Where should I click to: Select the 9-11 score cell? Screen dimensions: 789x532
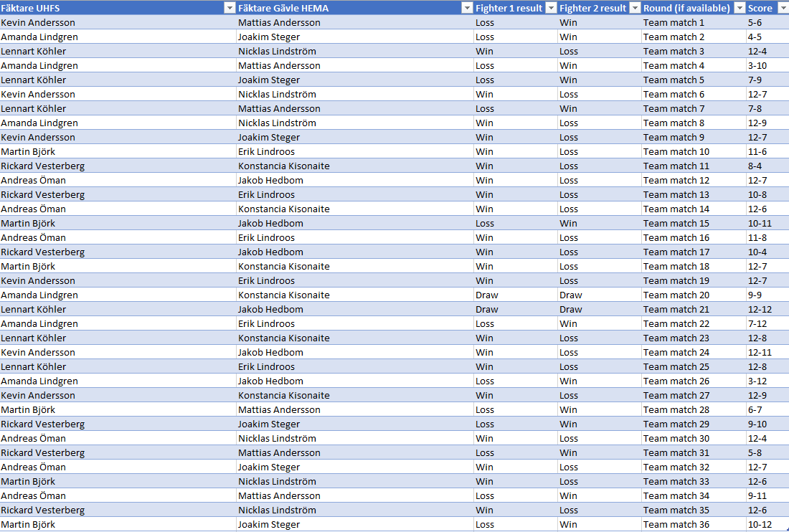pyautogui.click(x=768, y=495)
